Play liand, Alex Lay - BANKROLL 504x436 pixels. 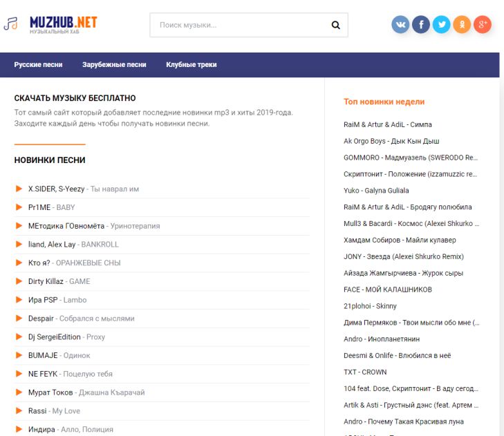[x=19, y=244]
